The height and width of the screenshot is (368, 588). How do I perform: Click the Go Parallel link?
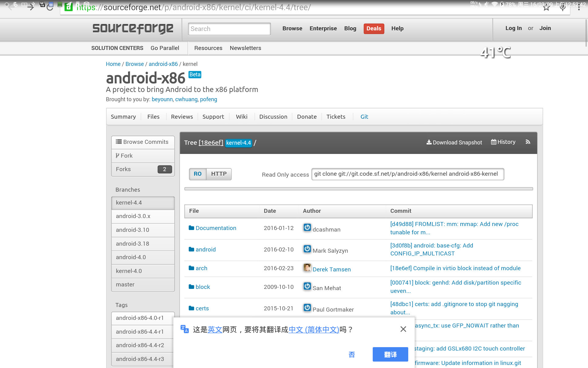tap(165, 48)
